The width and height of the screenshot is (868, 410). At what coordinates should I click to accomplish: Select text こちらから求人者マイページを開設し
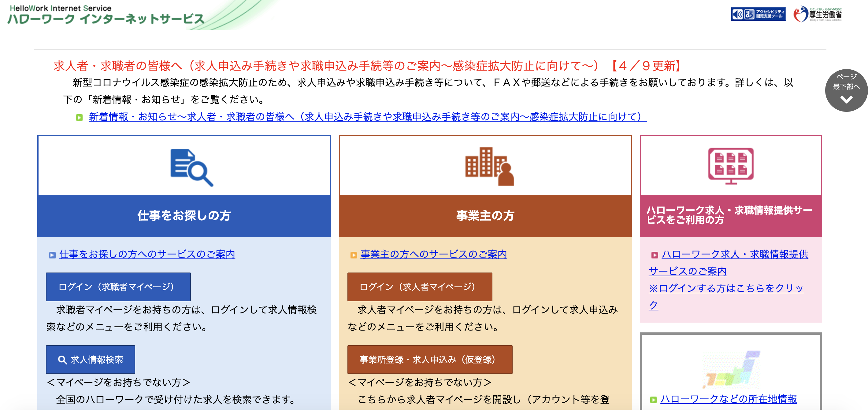pos(439,399)
